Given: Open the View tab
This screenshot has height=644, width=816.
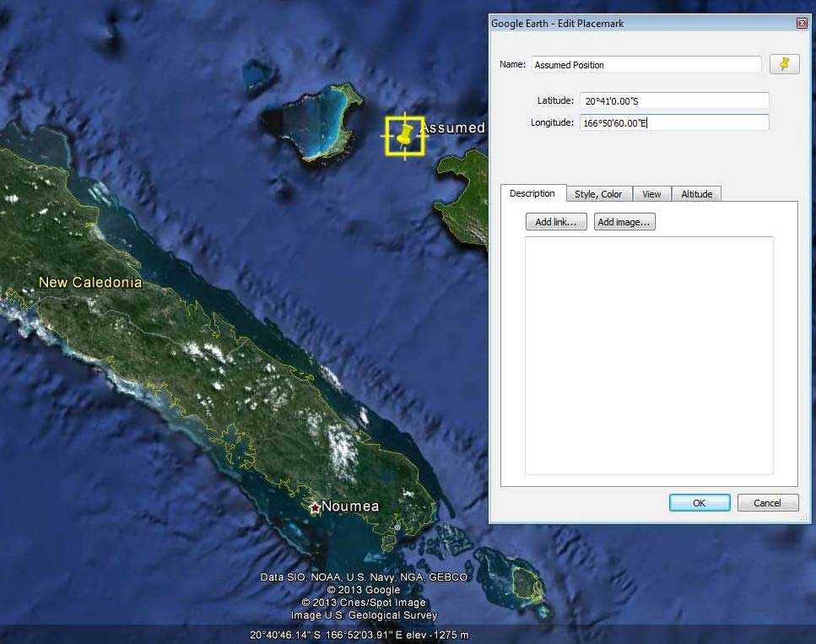Looking at the screenshot, I should (651, 194).
